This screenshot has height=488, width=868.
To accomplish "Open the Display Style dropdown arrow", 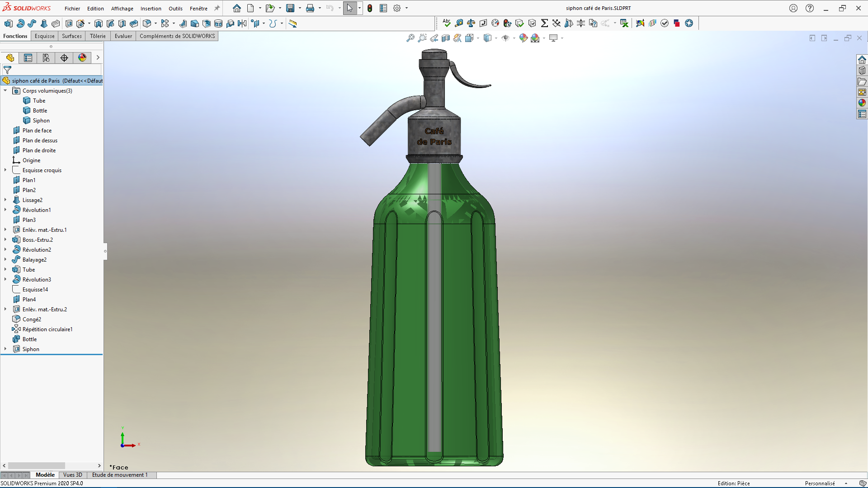I will [496, 38].
